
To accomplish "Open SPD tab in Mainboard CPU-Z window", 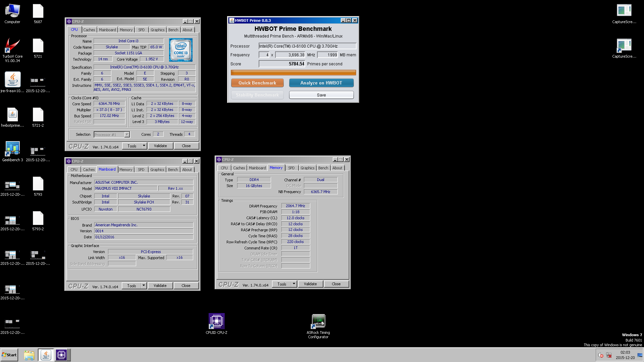I will tap(141, 170).
